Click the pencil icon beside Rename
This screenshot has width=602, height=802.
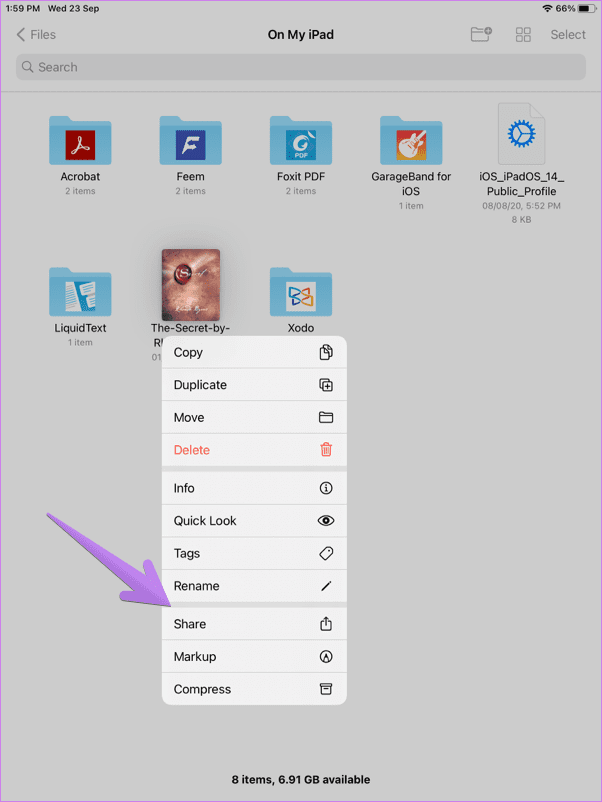pos(326,586)
